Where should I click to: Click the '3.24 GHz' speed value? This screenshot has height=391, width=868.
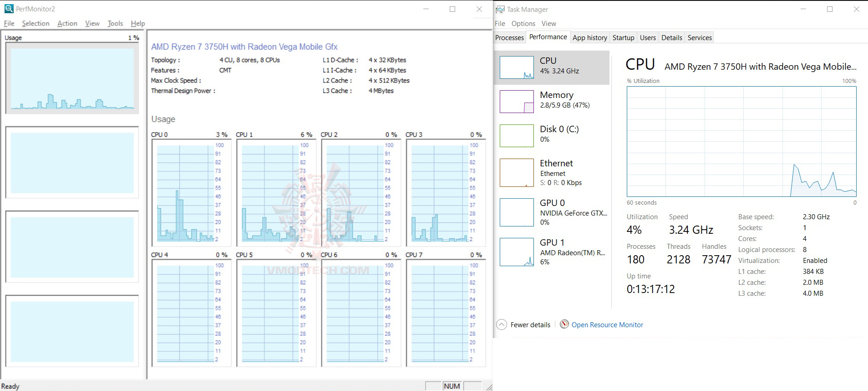click(x=691, y=230)
